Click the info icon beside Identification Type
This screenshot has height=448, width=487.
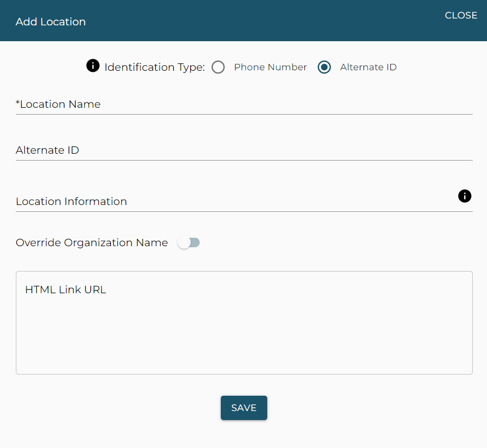(x=92, y=66)
